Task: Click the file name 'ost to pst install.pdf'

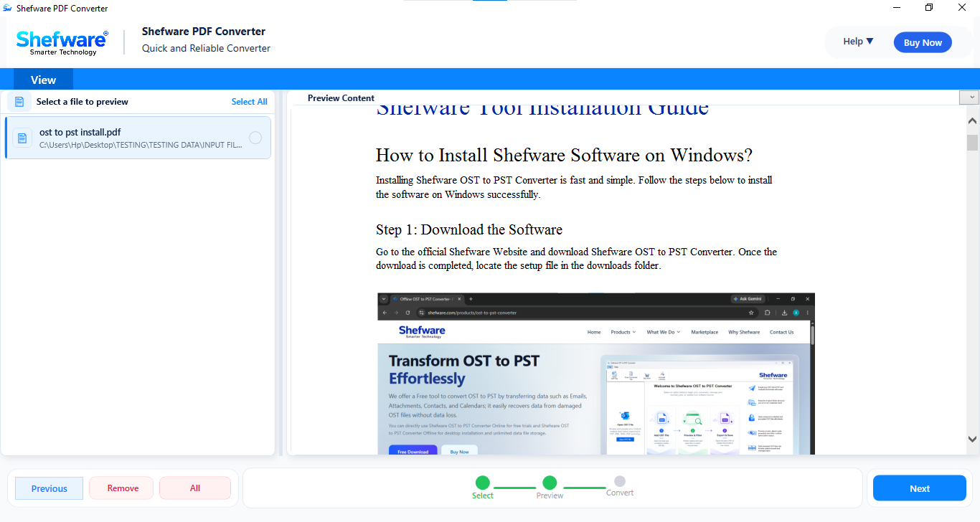Action: pyautogui.click(x=80, y=132)
